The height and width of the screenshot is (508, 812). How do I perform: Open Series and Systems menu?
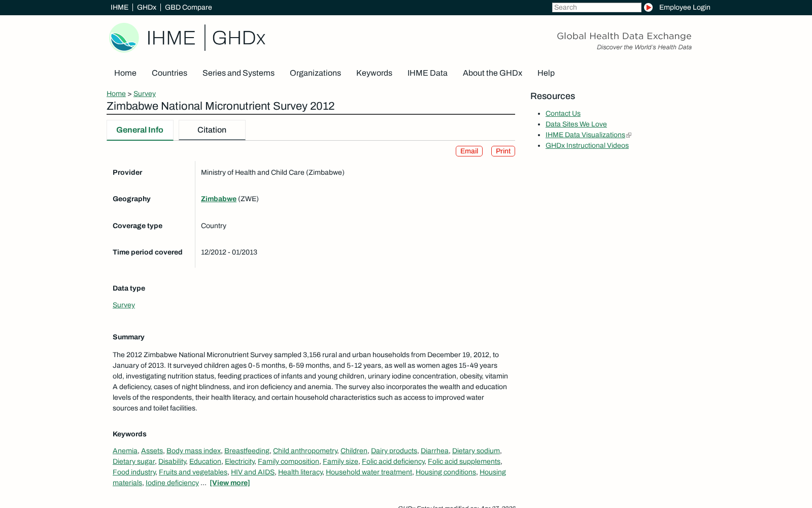pos(239,73)
